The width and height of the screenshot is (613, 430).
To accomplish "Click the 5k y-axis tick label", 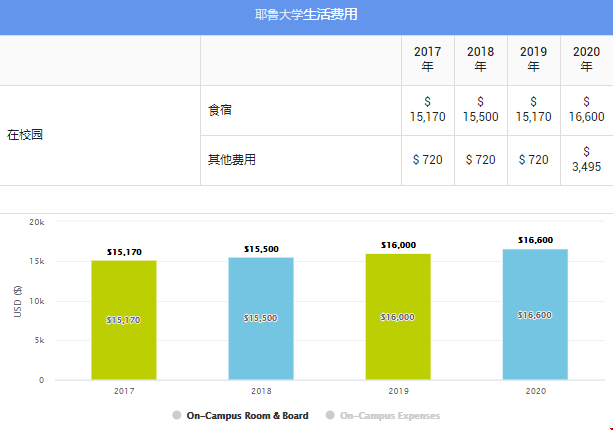I will pyautogui.click(x=39, y=340).
